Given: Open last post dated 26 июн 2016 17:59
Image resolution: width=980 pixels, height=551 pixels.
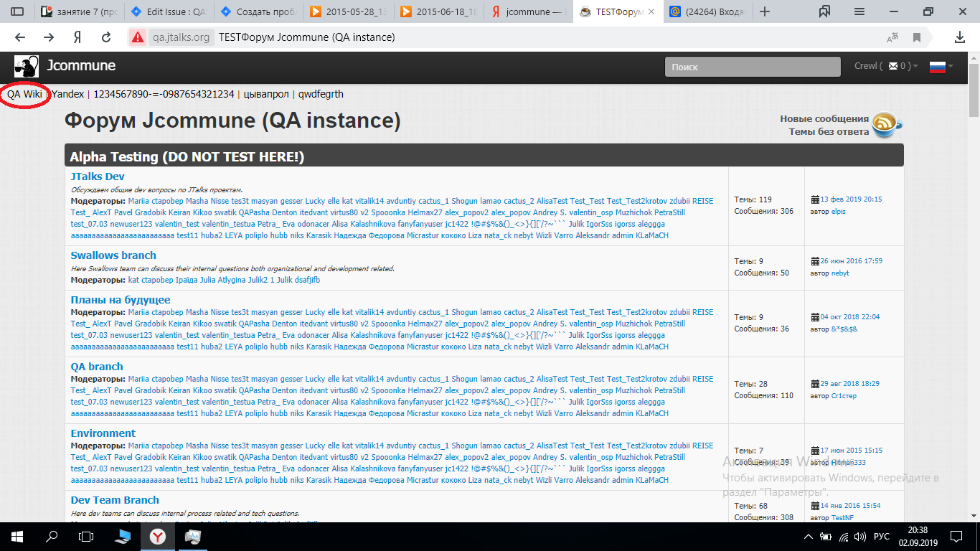Looking at the screenshot, I should click(851, 261).
